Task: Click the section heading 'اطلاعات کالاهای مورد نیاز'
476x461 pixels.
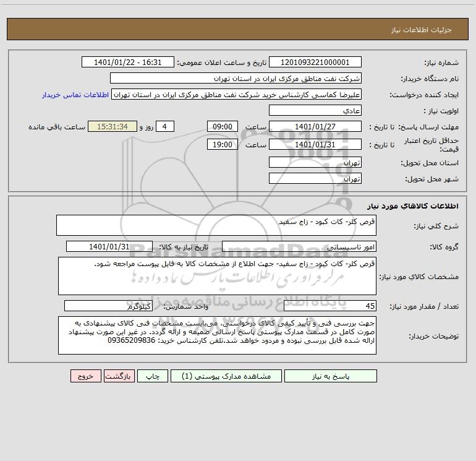Action: (x=413, y=206)
